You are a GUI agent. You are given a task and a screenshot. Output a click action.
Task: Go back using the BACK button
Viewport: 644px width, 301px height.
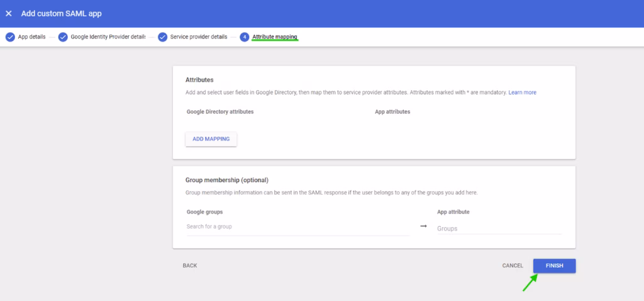[x=190, y=266]
